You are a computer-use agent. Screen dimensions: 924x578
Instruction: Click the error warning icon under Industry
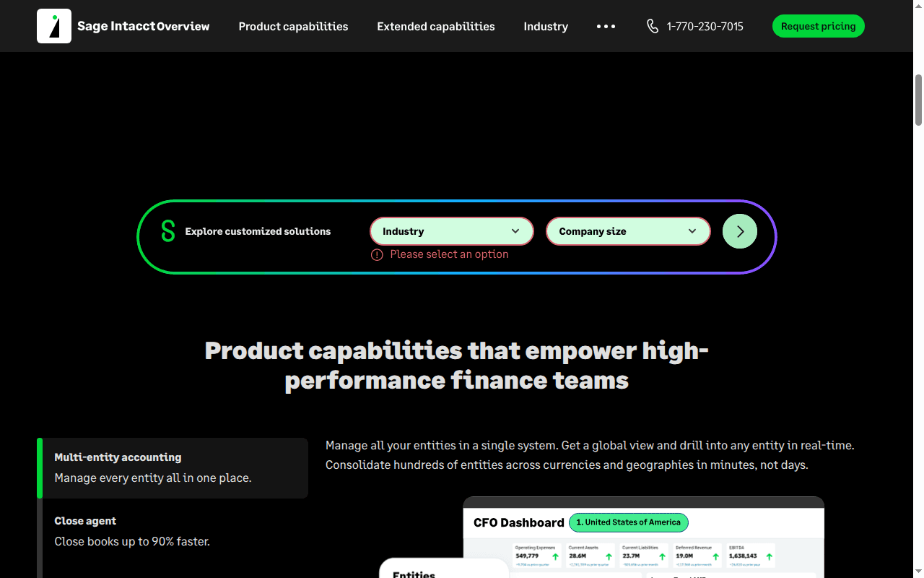pos(377,254)
